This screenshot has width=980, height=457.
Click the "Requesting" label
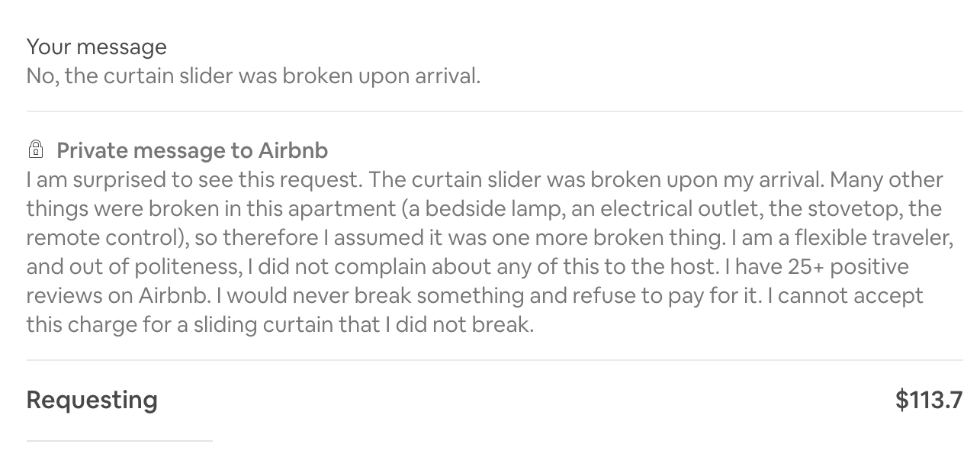(x=92, y=400)
